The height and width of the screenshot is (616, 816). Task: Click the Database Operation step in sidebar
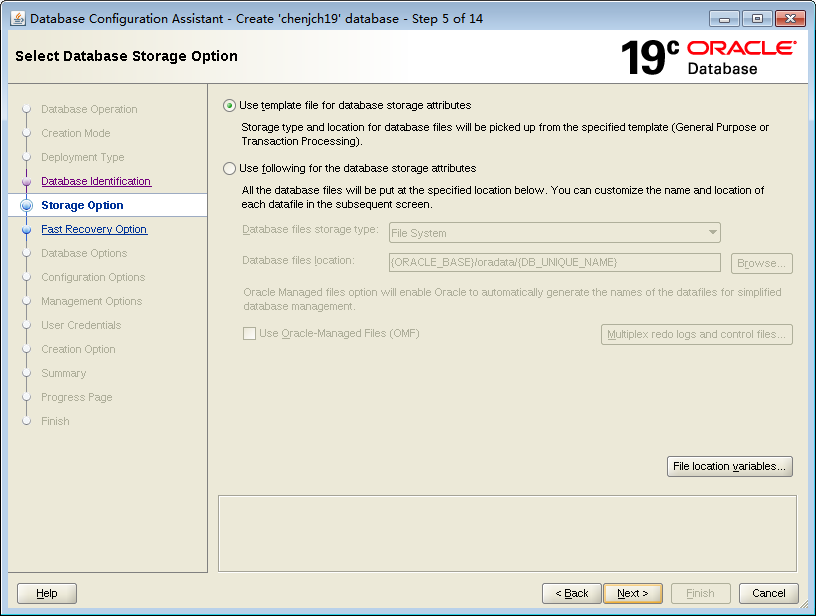[88, 109]
